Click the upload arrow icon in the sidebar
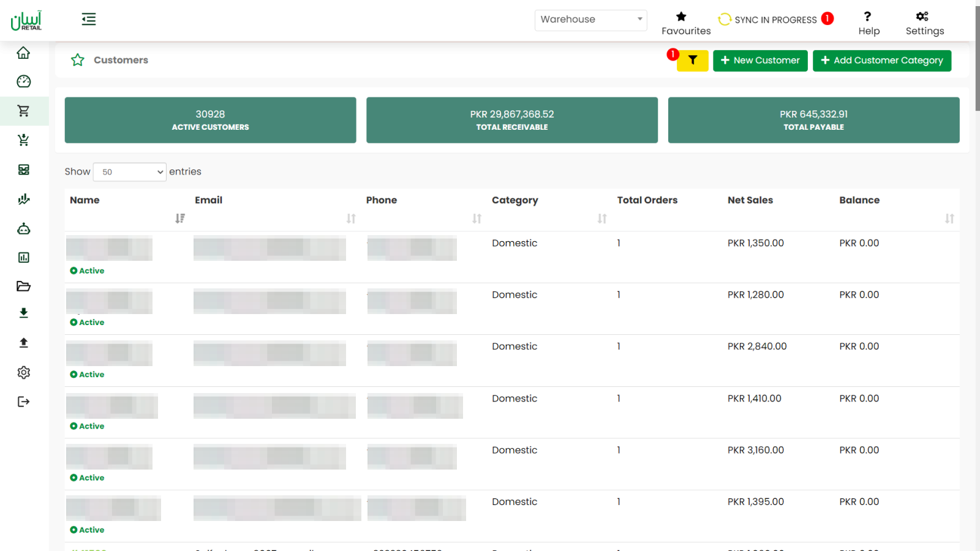 point(23,342)
